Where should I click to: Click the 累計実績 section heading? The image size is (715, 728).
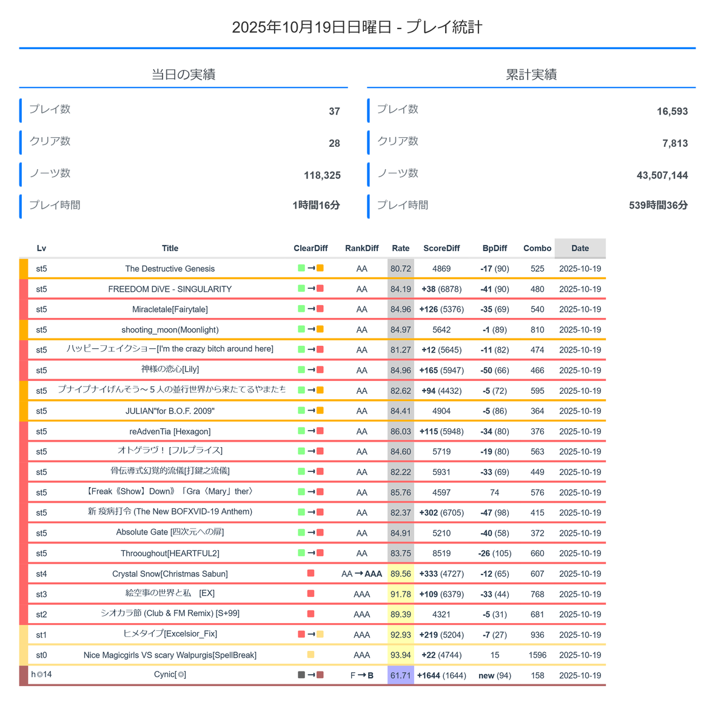(531, 75)
